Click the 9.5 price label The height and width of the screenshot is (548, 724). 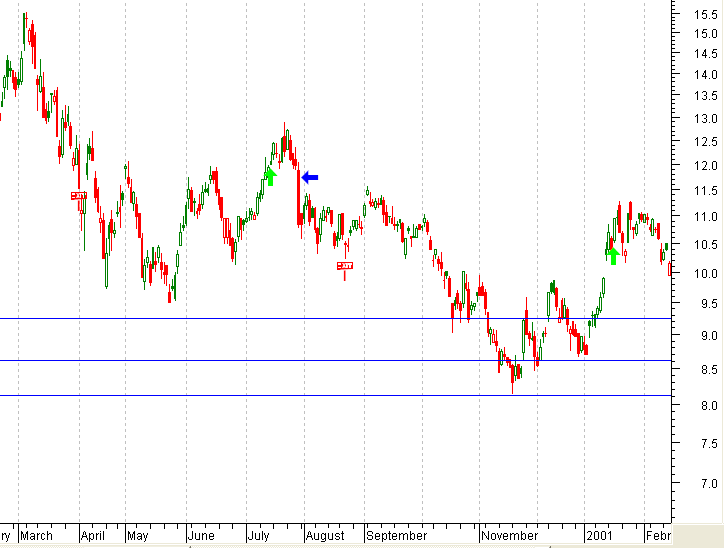pyautogui.click(x=709, y=304)
